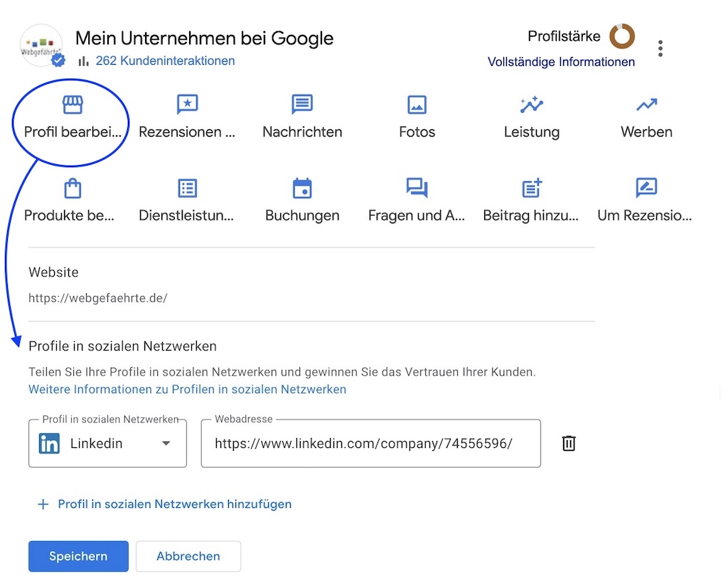Viewport: 728px width, 581px height.
Task: Select the Beitrag hinzu... label
Action: [x=530, y=215]
